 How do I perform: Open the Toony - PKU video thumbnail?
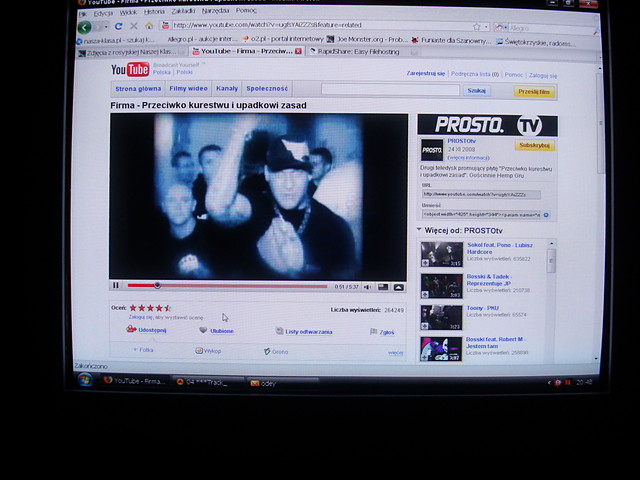click(441, 317)
